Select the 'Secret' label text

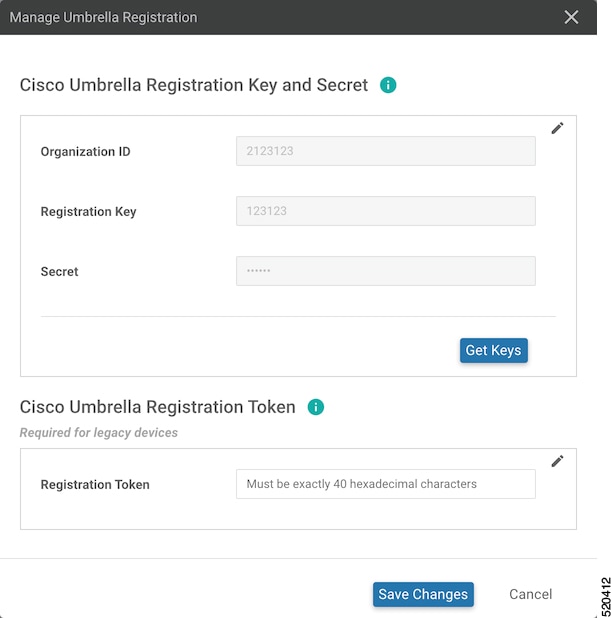tap(59, 272)
